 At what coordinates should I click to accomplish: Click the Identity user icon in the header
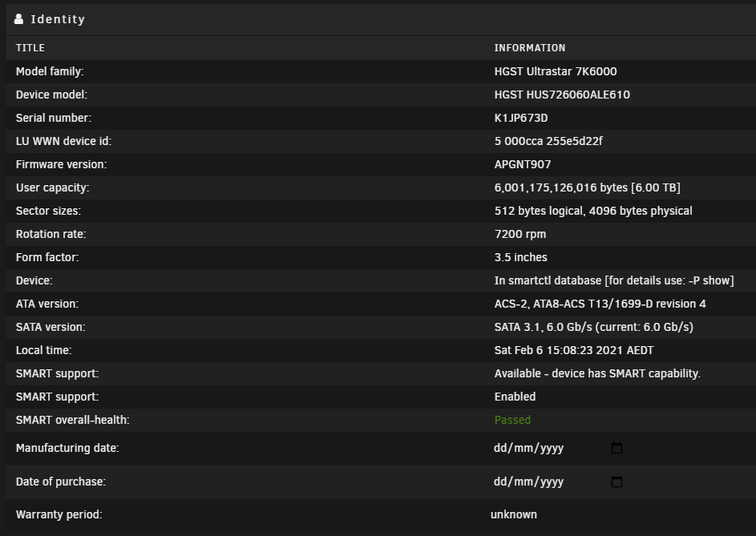click(x=18, y=18)
